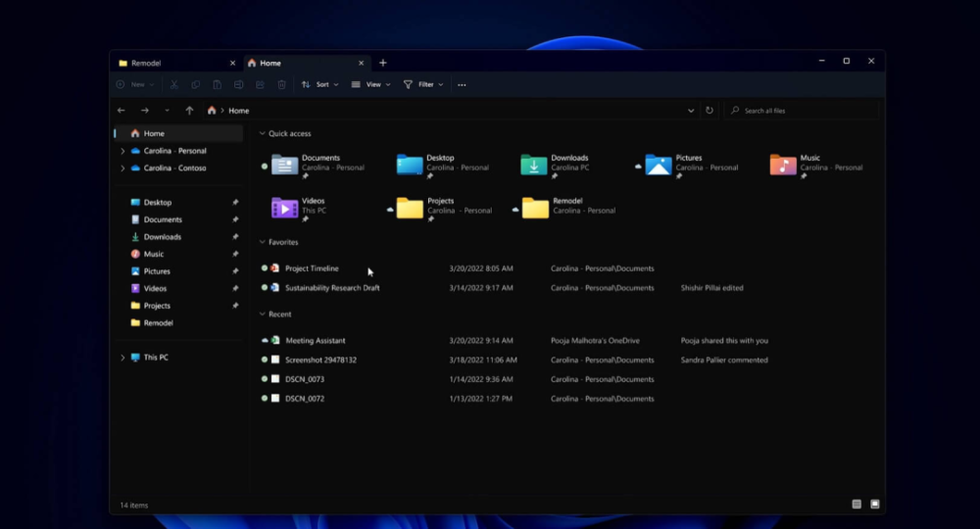The width and height of the screenshot is (980, 529).
Task: Switch to large thumbnails view icon
Action: click(875, 505)
